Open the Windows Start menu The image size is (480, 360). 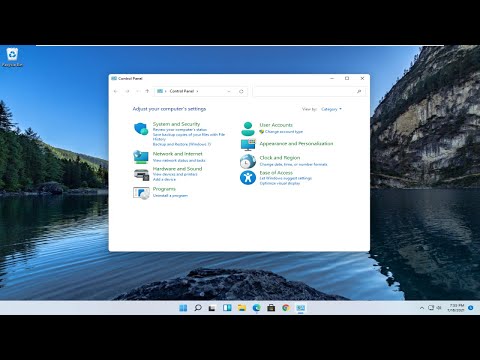pos(183,308)
